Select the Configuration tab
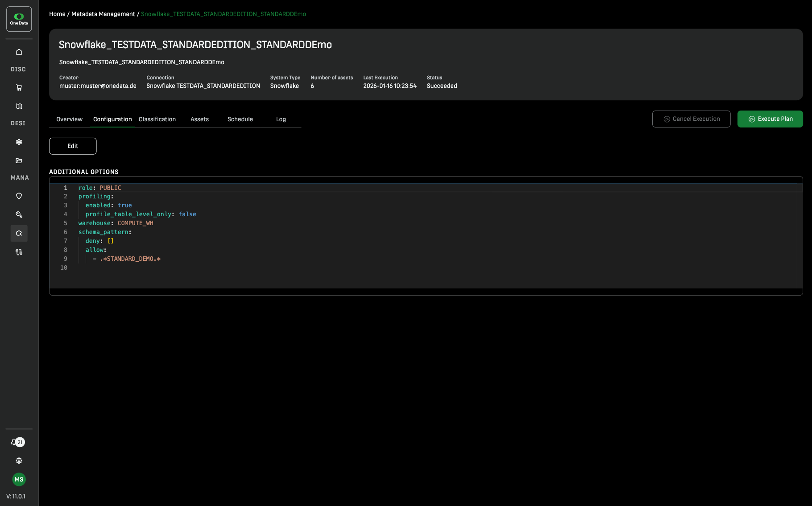 pos(112,119)
